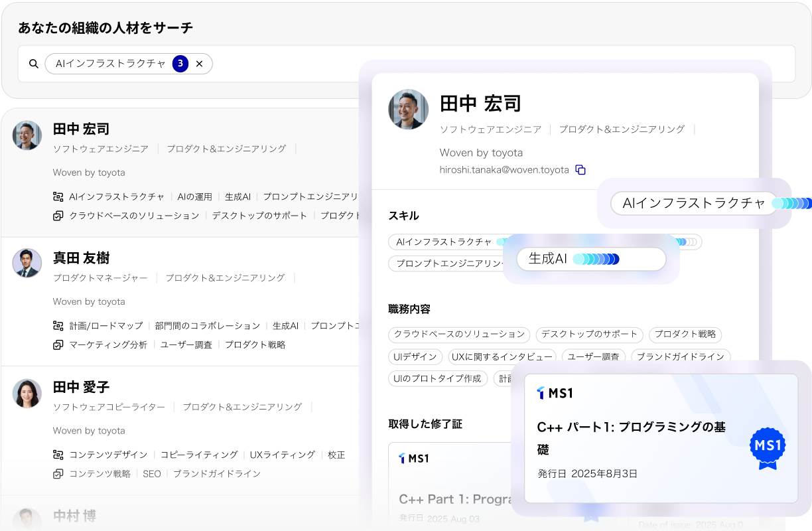Click the skills icon beside コンテンツデザイン

coord(58,455)
